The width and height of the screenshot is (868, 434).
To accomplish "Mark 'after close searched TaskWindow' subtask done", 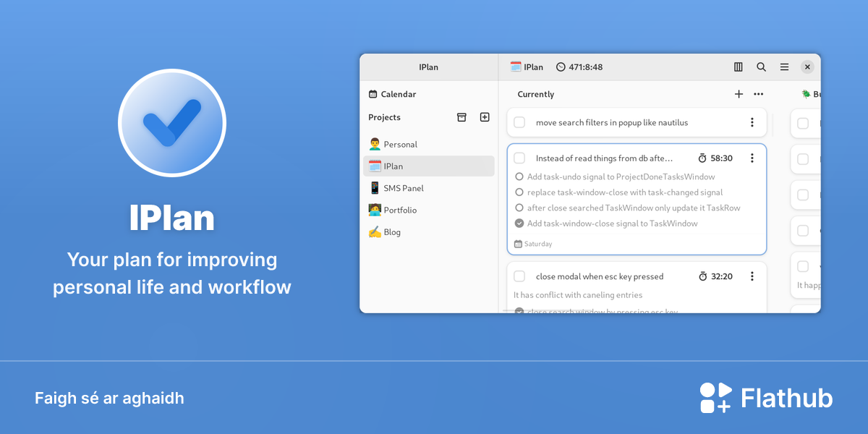I will click(x=519, y=208).
